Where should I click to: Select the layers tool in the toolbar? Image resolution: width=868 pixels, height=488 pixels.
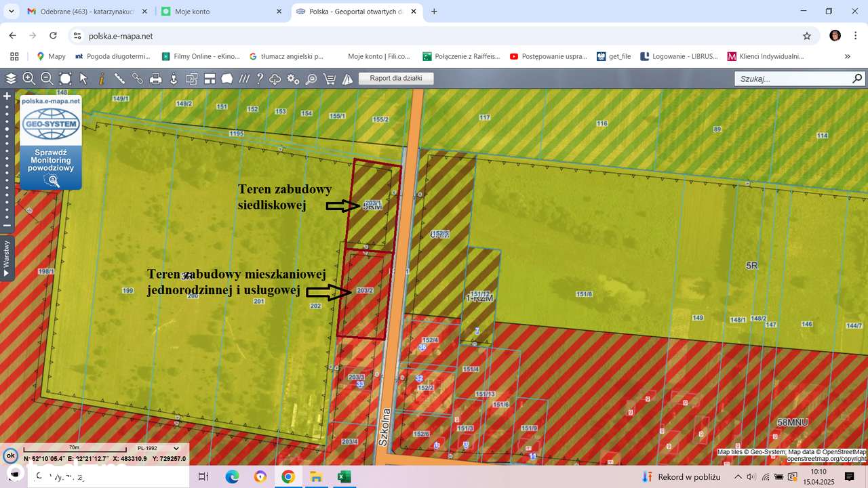coord(10,79)
